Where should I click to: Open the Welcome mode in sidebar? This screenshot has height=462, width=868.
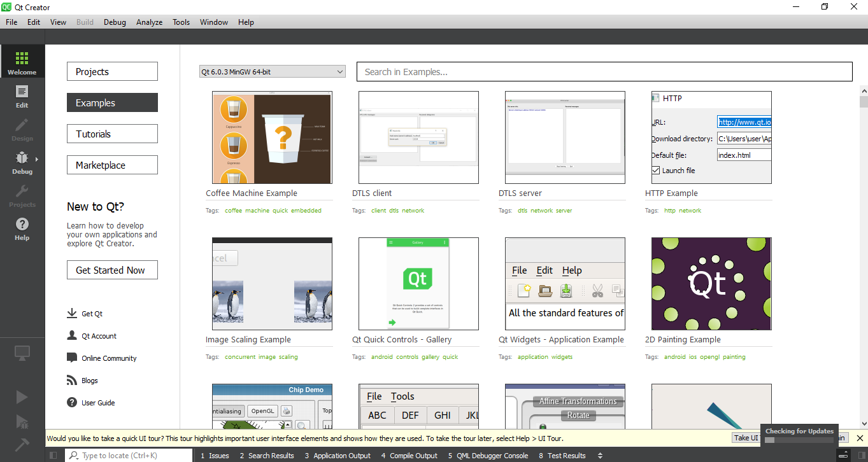(x=22, y=62)
